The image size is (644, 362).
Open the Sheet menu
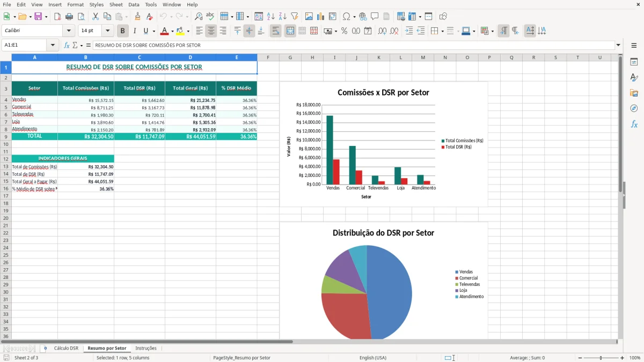coord(116,4)
